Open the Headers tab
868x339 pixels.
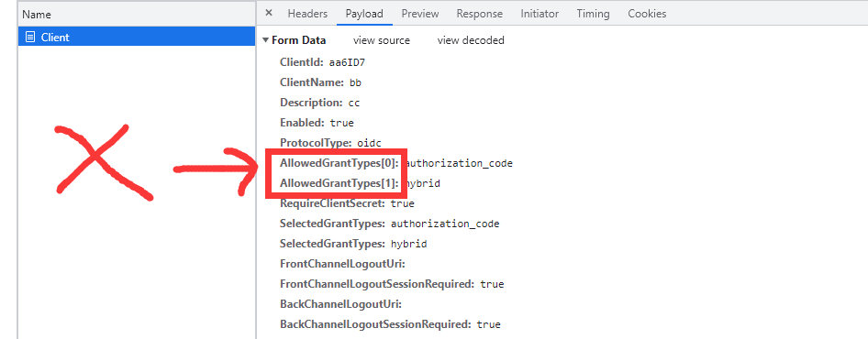click(x=307, y=14)
